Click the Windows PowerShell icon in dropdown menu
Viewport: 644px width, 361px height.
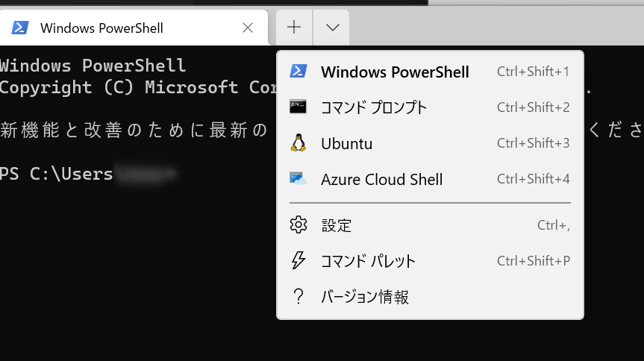(x=298, y=71)
